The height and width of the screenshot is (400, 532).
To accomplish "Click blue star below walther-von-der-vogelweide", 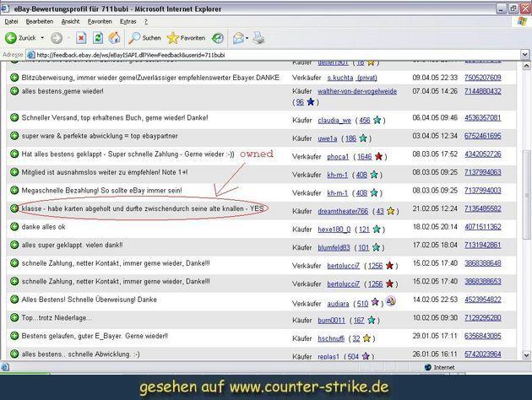I will point(311,102).
